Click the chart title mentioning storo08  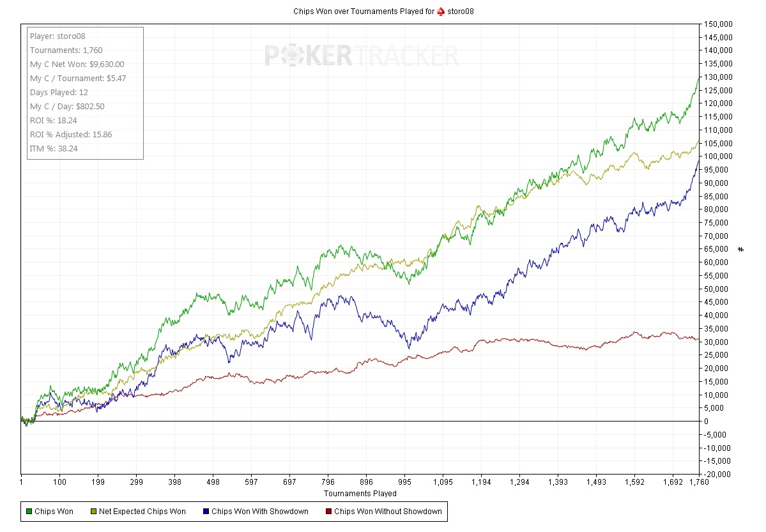[x=364, y=11]
